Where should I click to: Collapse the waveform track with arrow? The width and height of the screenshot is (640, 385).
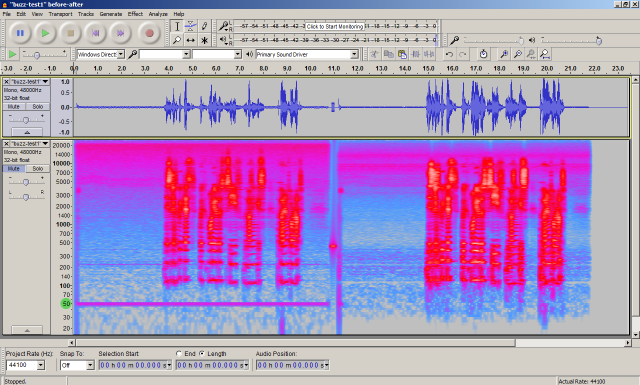pos(27,132)
